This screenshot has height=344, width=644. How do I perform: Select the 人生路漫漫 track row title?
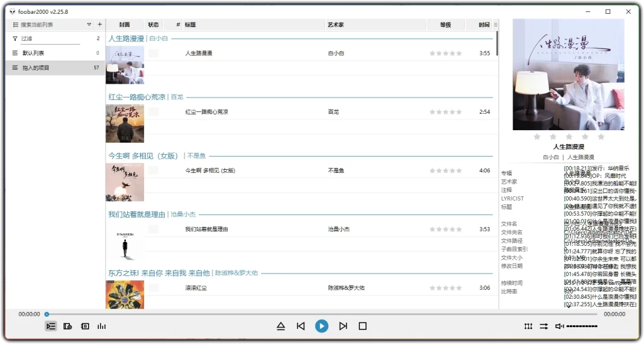pyautogui.click(x=199, y=53)
